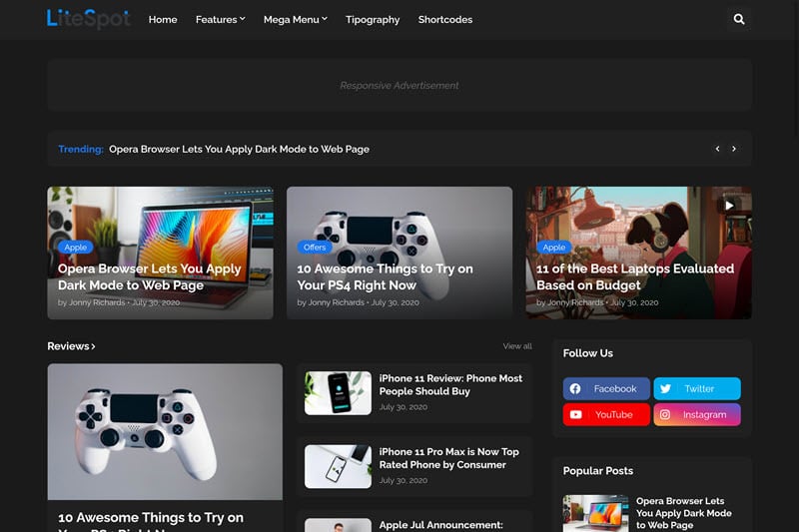Go to Home menu item
This screenshot has width=799, height=532.
click(163, 19)
